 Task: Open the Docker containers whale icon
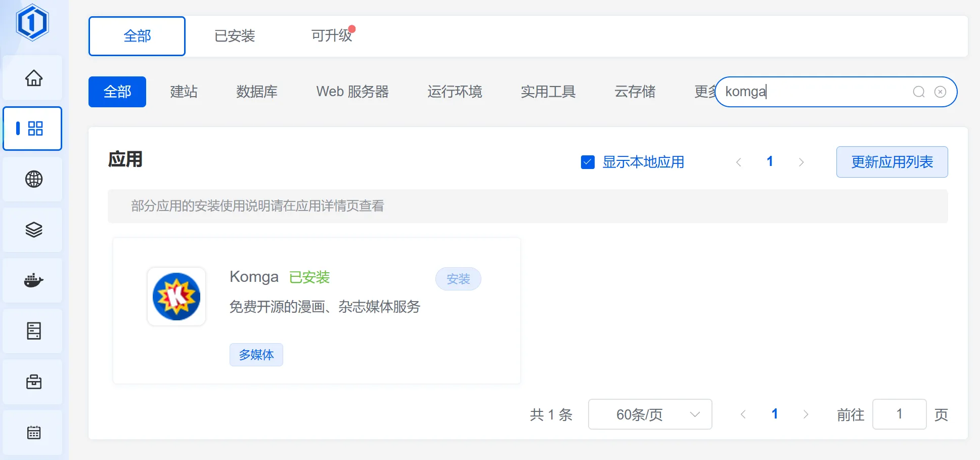pyautogui.click(x=33, y=280)
